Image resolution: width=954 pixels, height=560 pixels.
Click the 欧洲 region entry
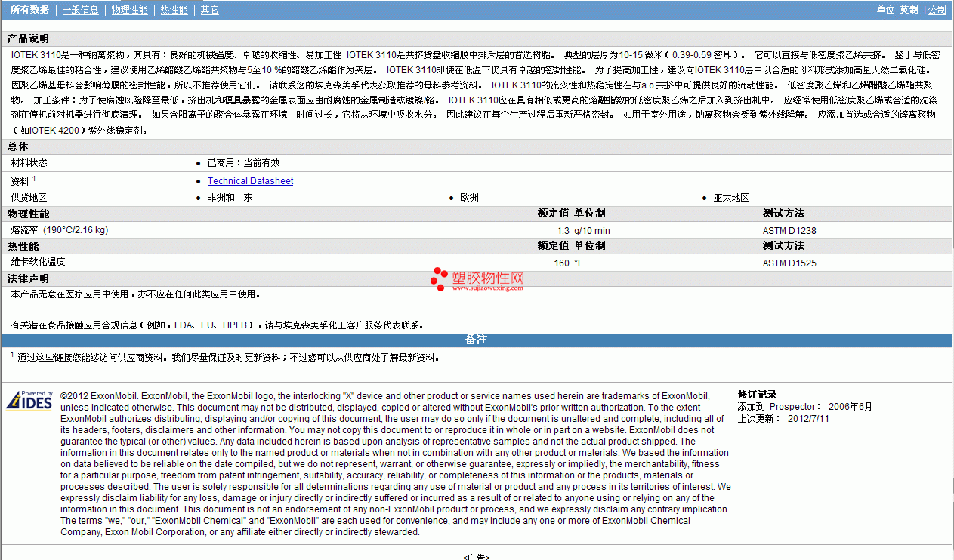tap(469, 198)
